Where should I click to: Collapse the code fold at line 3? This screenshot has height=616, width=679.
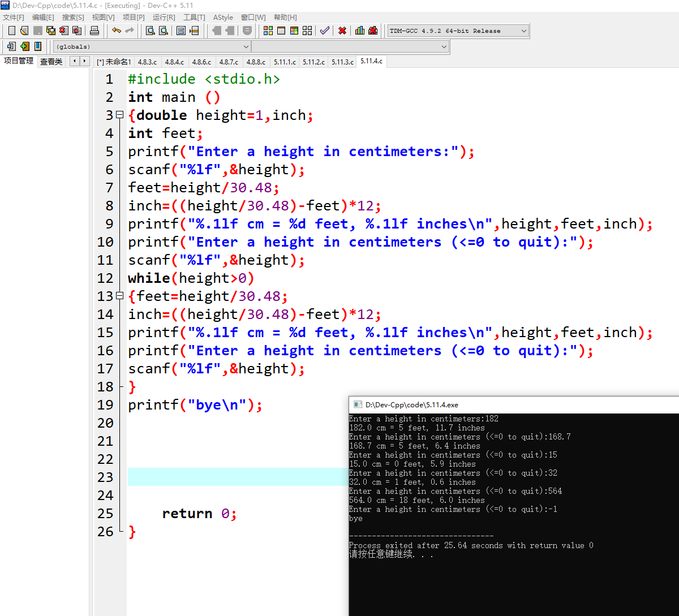pos(119,115)
